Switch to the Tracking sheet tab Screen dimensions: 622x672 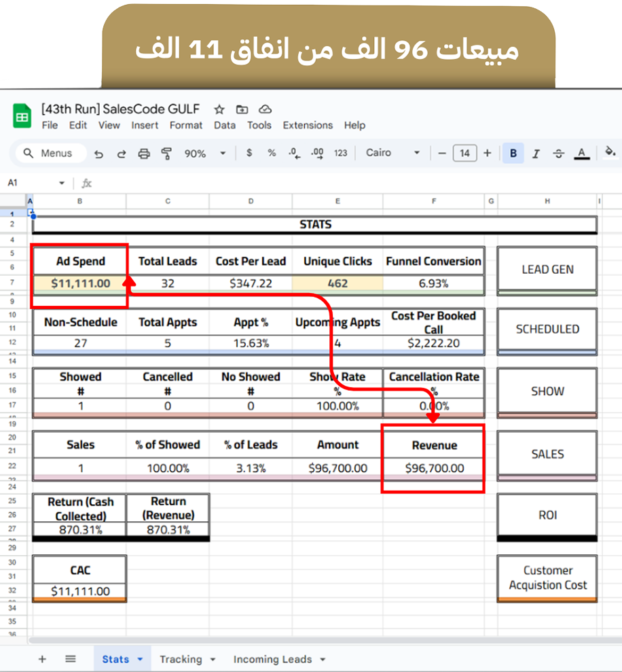[x=180, y=659]
